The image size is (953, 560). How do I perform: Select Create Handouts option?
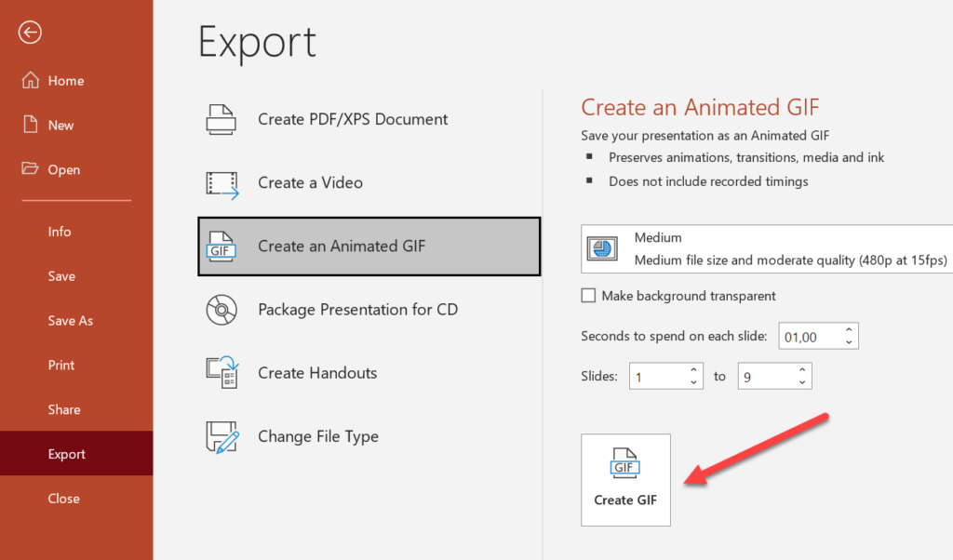tap(369, 372)
